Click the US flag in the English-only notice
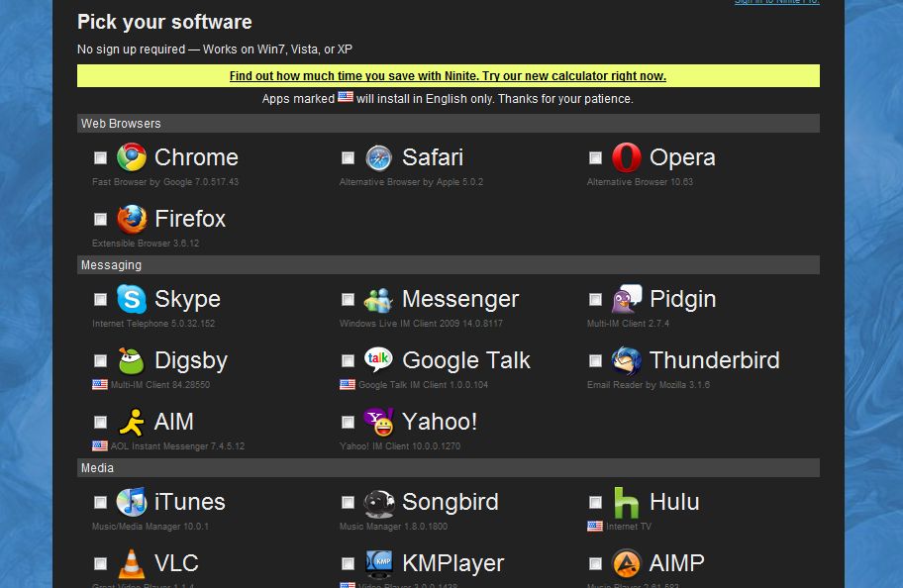The width and height of the screenshot is (903, 588). pyautogui.click(x=346, y=97)
